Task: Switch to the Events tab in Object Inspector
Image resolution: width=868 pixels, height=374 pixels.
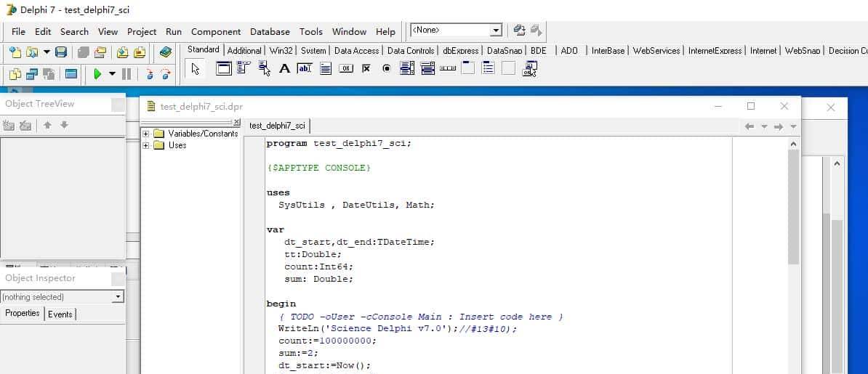Action: [60, 314]
